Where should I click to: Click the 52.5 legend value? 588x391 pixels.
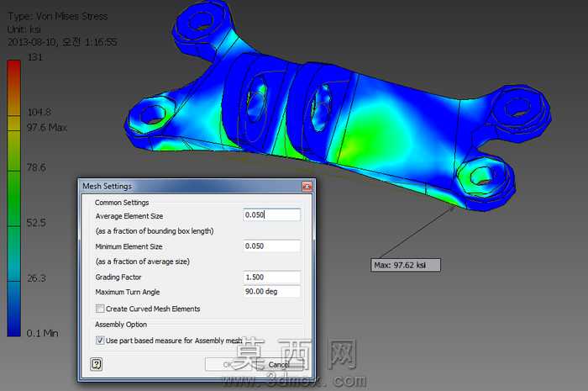36,223
